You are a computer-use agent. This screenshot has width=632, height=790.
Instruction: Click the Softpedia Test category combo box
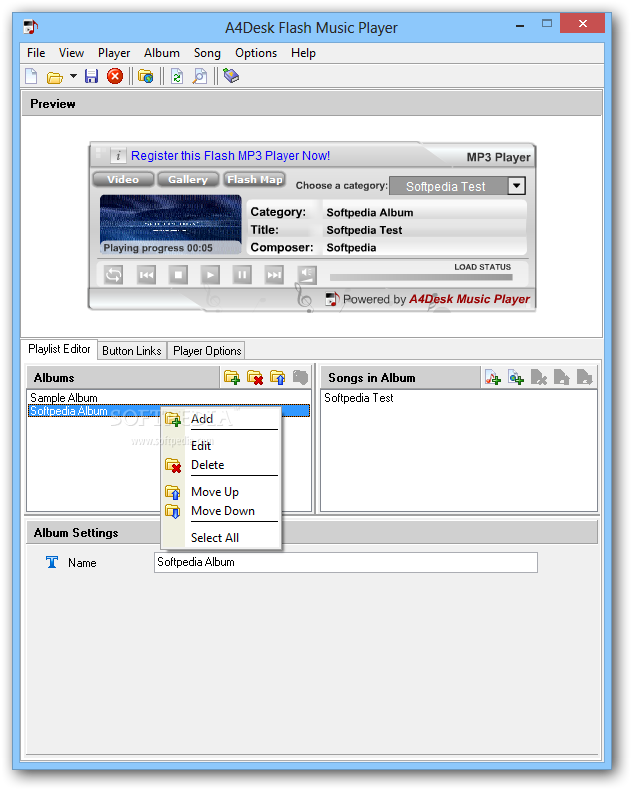(x=457, y=186)
